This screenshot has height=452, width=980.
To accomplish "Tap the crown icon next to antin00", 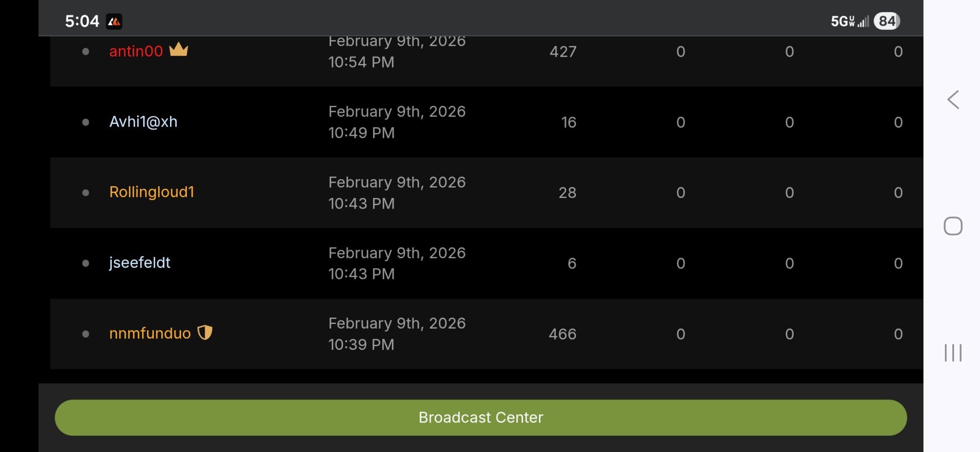I will tap(179, 49).
